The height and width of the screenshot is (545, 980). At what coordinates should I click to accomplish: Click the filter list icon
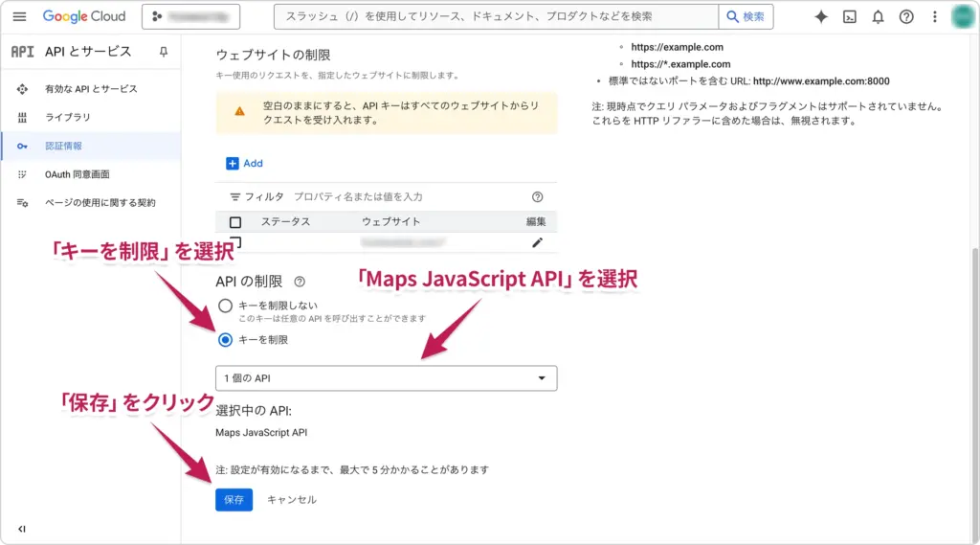tap(235, 197)
